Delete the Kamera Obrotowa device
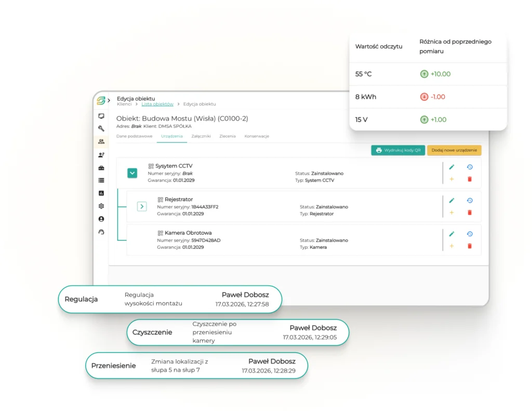 tap(470, 246)
